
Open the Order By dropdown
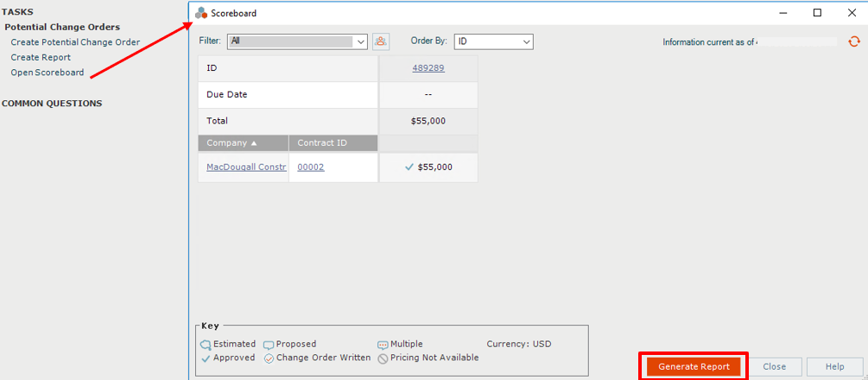click(x=493, y=41)
